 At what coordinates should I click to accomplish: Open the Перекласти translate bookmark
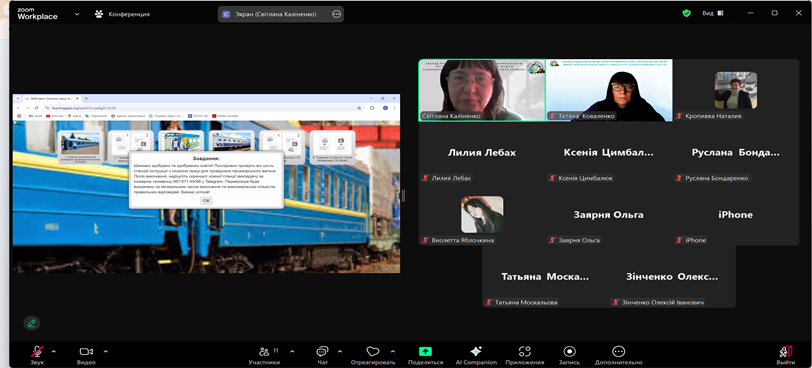(x=96, y=116)
